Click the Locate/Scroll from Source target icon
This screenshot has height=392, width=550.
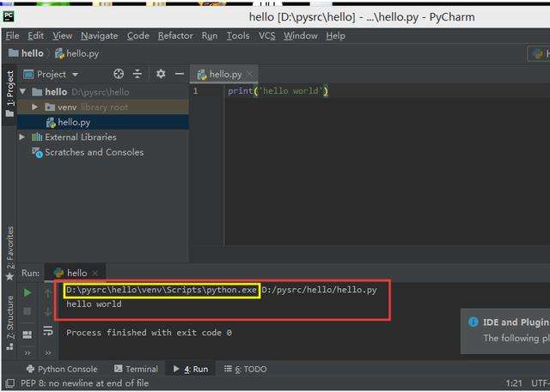pos(119,74)
